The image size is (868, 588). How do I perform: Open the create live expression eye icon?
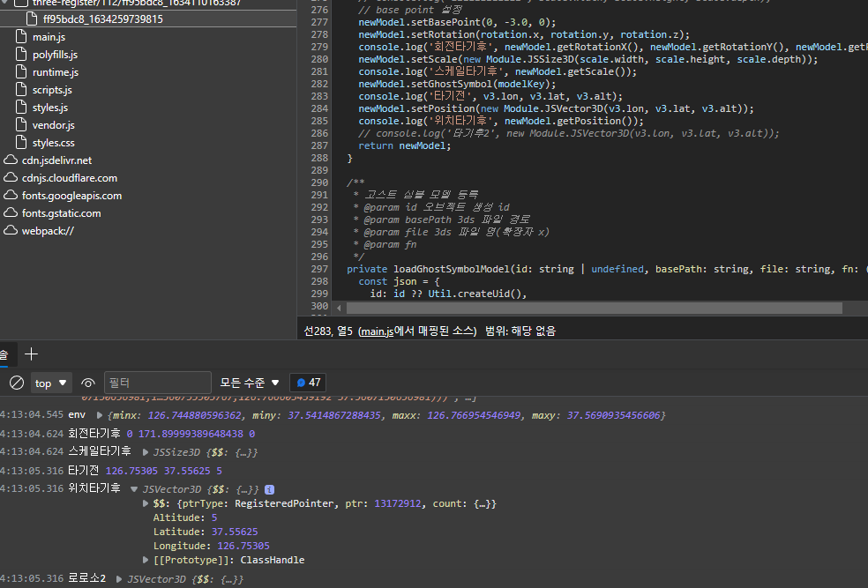pos(86,383)
